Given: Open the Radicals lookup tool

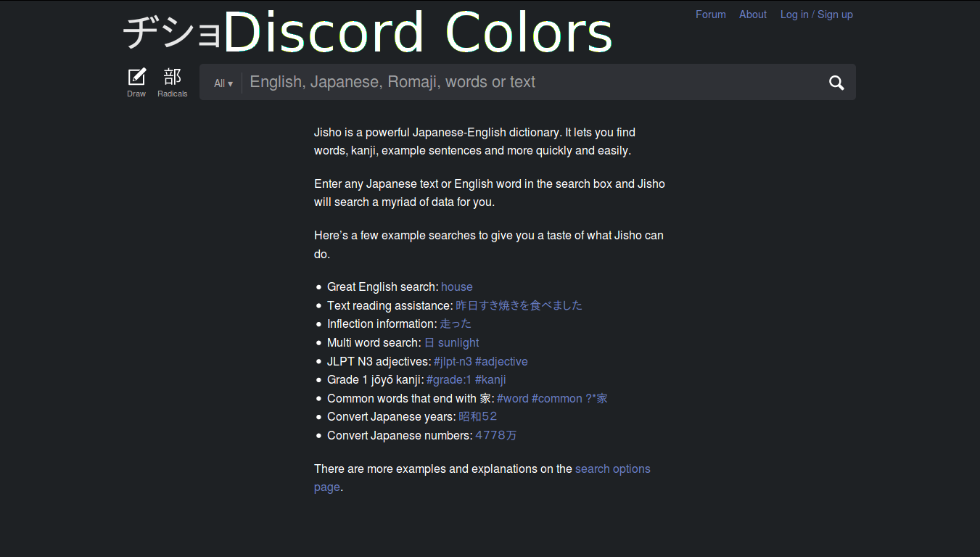Looking at the screenshot, I should (173, 83).
